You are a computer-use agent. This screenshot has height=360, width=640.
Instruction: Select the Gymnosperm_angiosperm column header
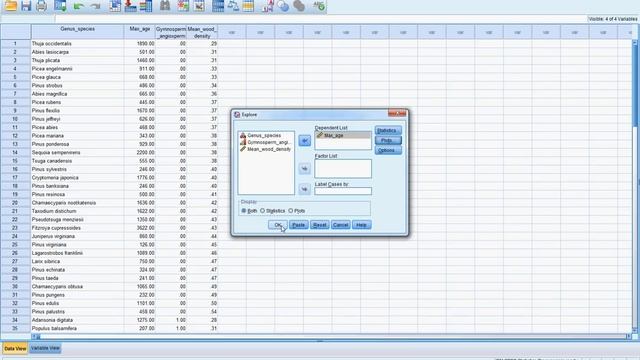(171, 32)
